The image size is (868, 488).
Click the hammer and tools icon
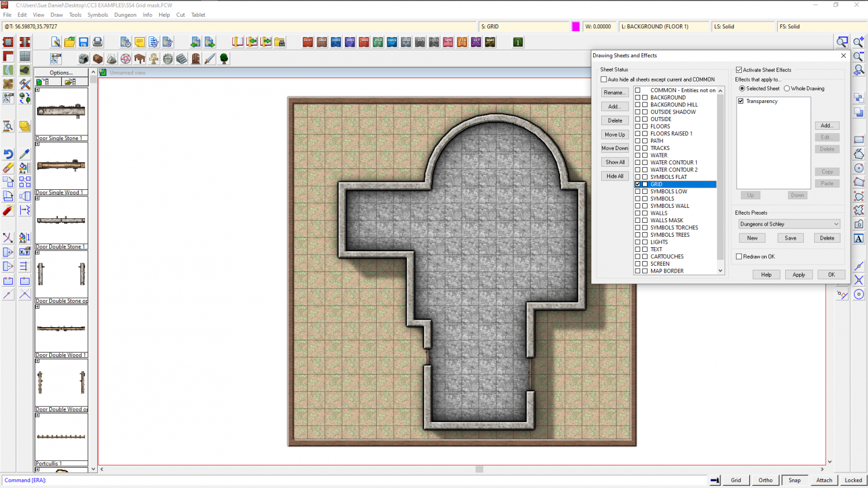coord(24,85)
